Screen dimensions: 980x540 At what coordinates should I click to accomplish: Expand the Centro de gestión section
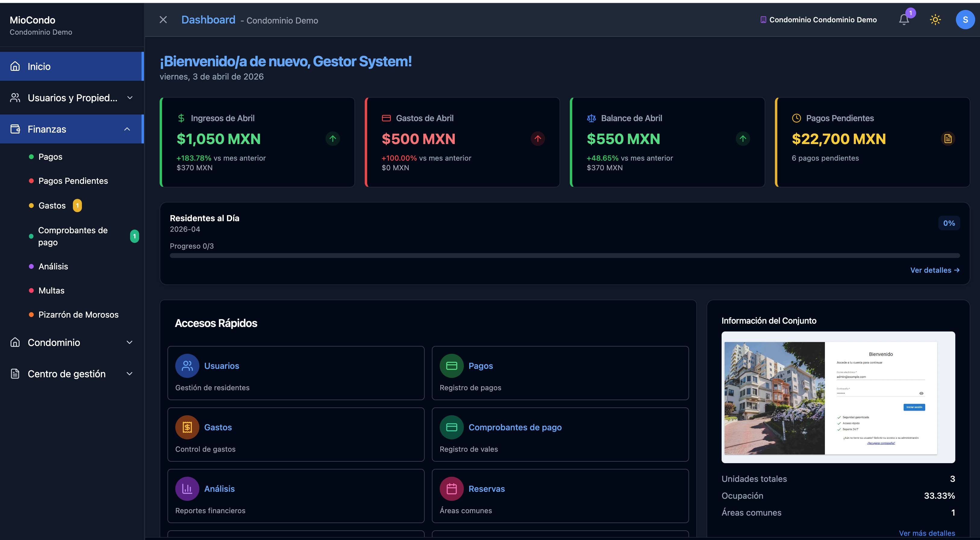click(x=129, y=373)
